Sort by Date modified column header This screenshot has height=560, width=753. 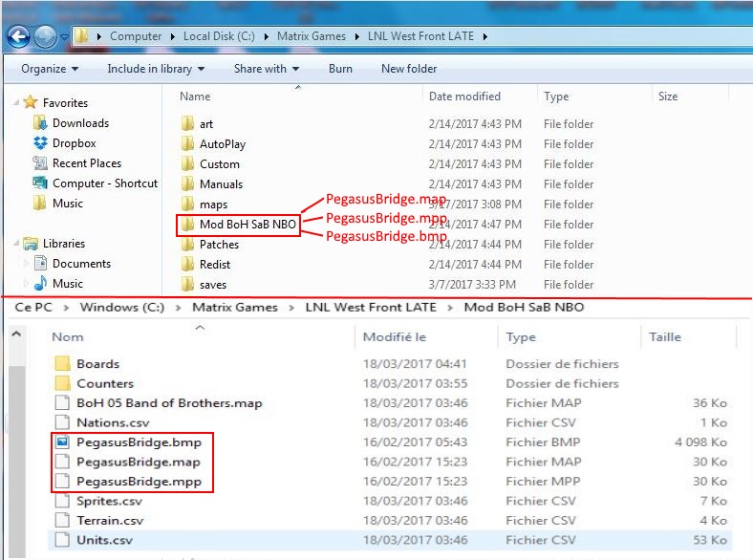[x=464, y=97]
